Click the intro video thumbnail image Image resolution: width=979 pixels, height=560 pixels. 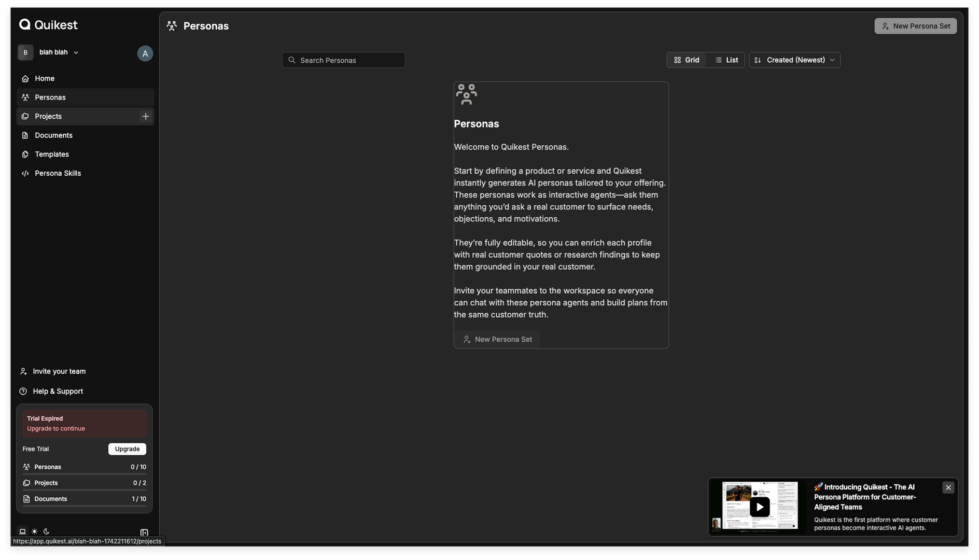758,507
